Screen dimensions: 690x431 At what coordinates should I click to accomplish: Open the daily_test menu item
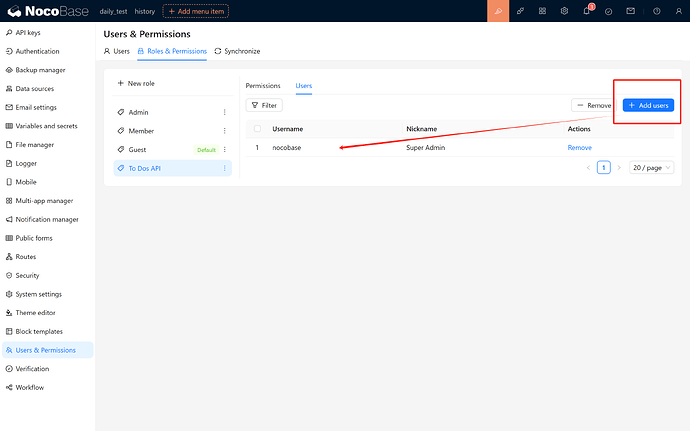(113, 11)
